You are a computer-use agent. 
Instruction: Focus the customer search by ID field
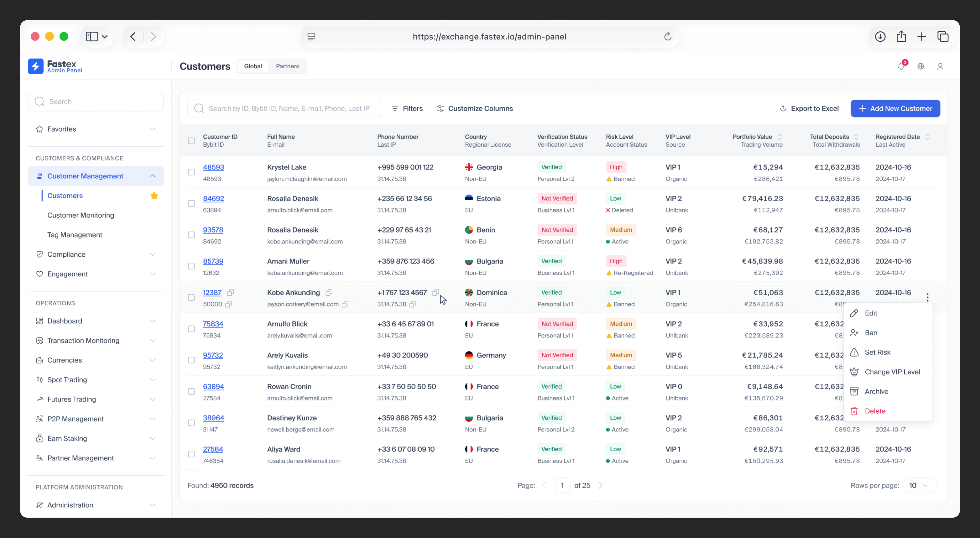(x=284, y=108)
